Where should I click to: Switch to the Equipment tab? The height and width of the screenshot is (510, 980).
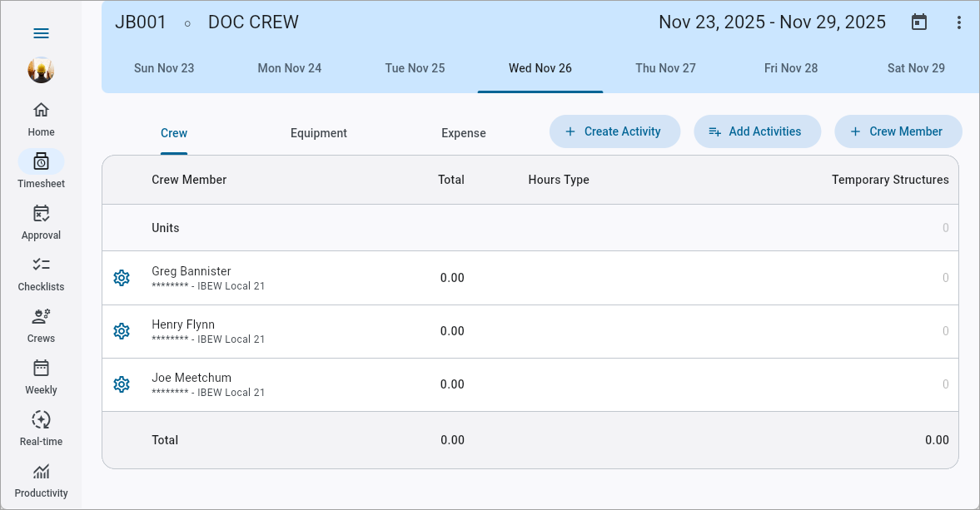tap(319, 132)
